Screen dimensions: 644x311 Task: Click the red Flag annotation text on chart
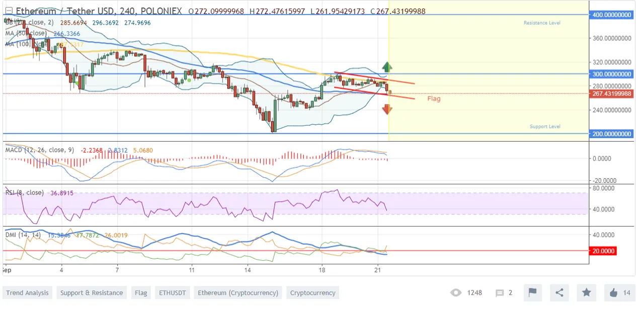(434, 98)
